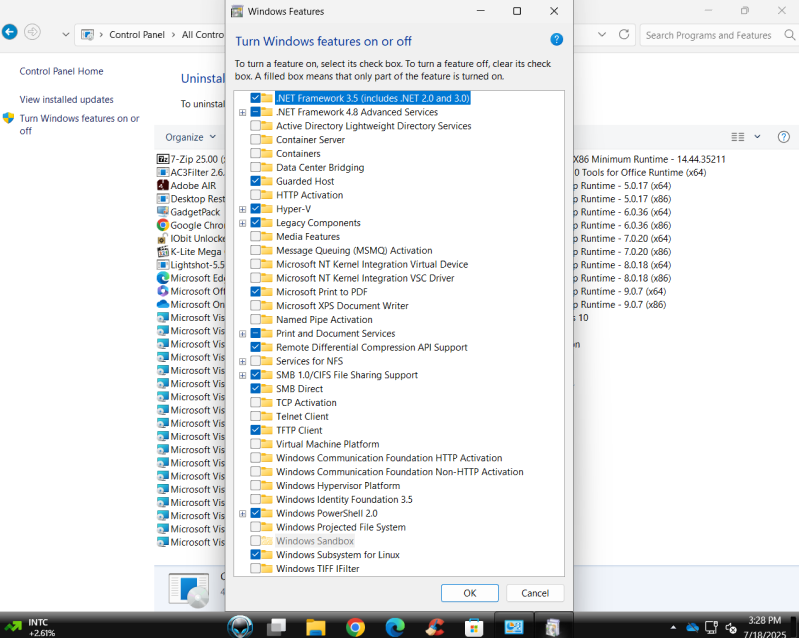
Task: Enable Active Directory Lightweight Directory Services checkbox
Action: tap(255, 125)
